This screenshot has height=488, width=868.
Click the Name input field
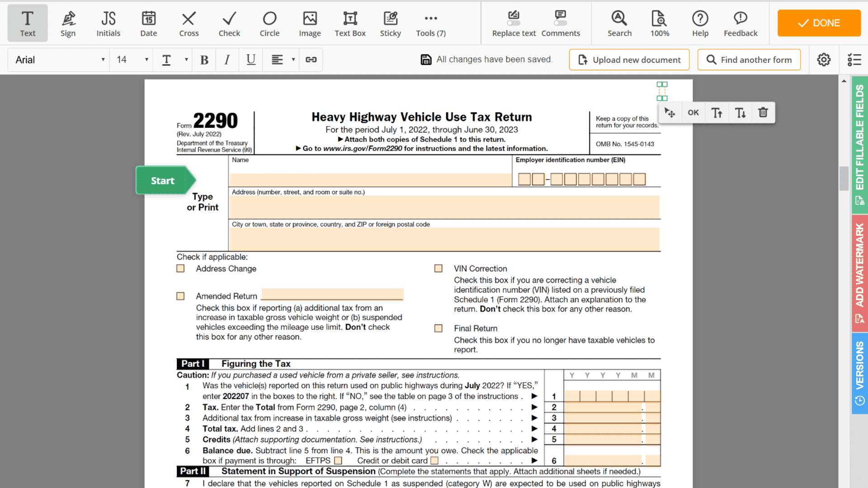coord(371,179)
